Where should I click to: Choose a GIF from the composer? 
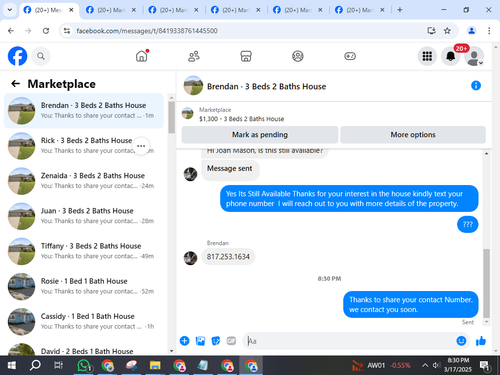231,341
